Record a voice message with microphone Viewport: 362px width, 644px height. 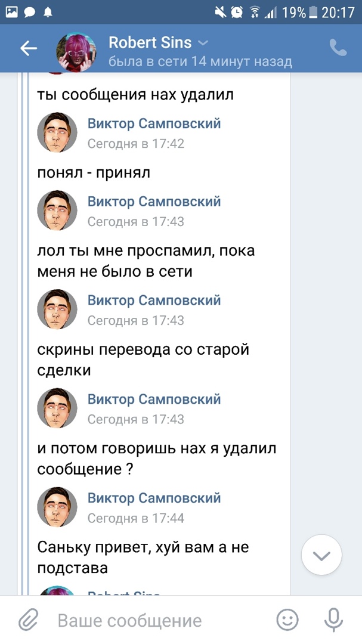333,620
